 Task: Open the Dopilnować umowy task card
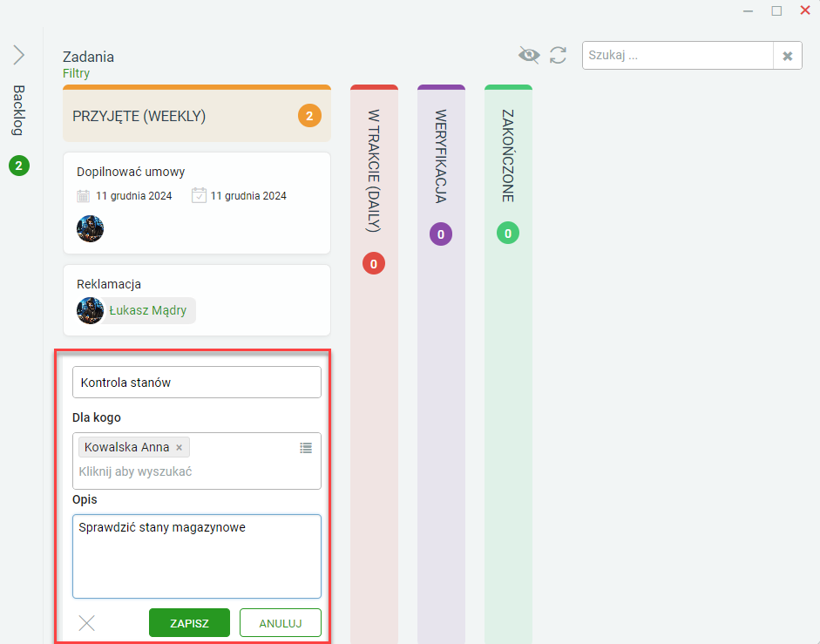197,203
